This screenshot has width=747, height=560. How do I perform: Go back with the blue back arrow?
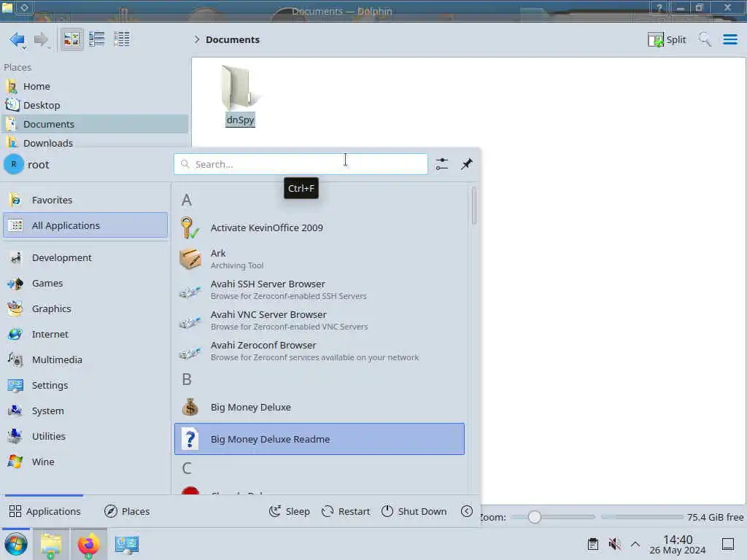tap(18, 39)
